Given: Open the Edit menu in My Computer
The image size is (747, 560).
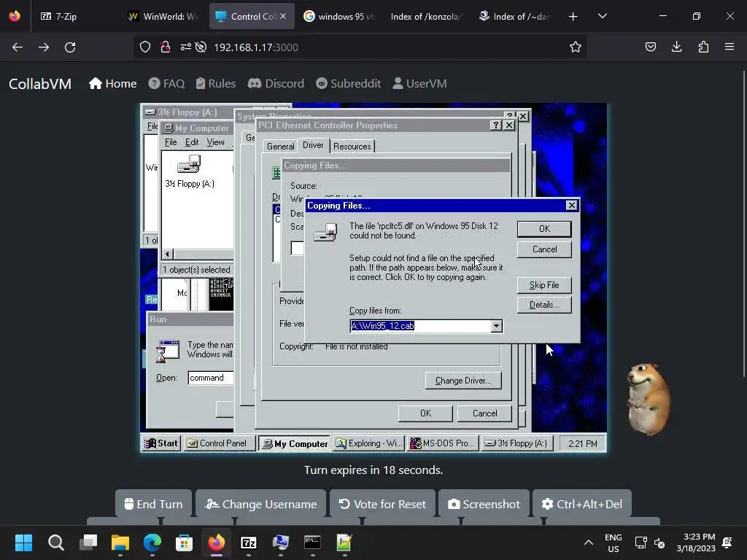Looking at the screenshot, I should click(192, 142).
